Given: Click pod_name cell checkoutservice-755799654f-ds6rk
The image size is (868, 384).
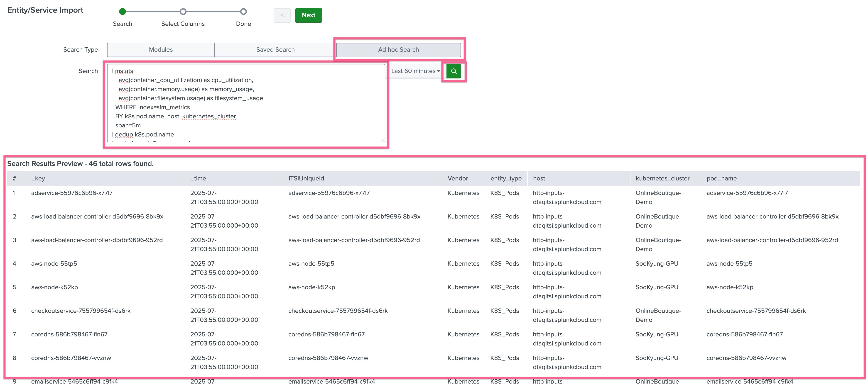Looking at the screenshot, I should point(756,311).
